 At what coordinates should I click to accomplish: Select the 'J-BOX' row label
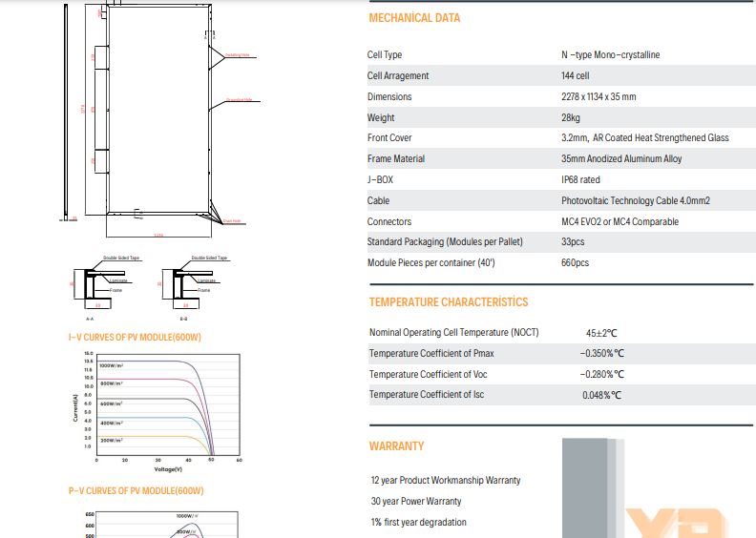(x=380, y=179)
